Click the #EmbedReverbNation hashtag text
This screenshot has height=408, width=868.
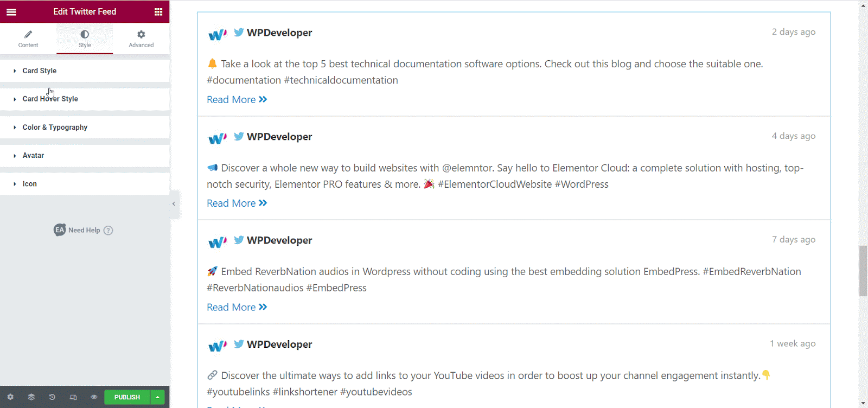tap(752, 272)
